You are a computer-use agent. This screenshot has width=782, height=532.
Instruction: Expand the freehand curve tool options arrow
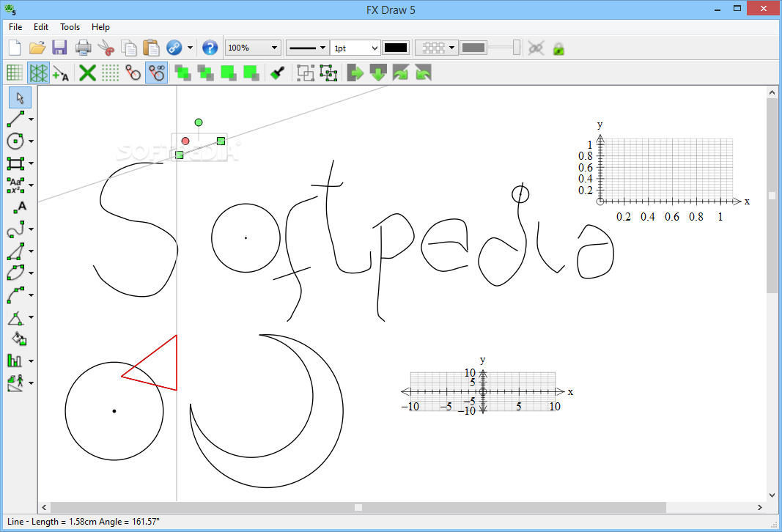[31, 229]
